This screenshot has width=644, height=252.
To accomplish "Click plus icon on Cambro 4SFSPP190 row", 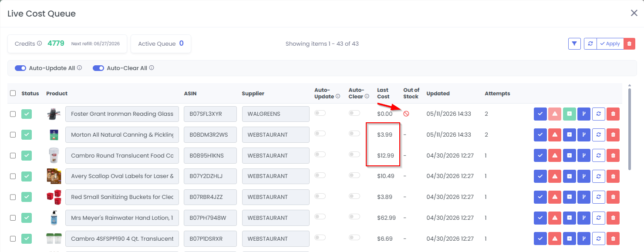I will [570, 239].
